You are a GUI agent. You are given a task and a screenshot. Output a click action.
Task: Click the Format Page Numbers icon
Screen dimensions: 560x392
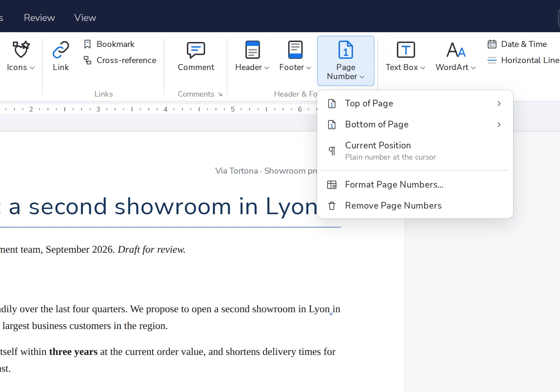tap(332, 185)
